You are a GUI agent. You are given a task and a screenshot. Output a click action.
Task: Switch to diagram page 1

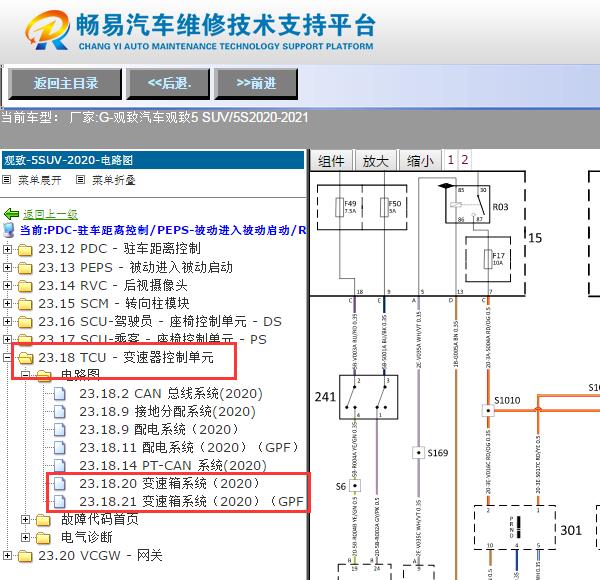tap(451, 160)
